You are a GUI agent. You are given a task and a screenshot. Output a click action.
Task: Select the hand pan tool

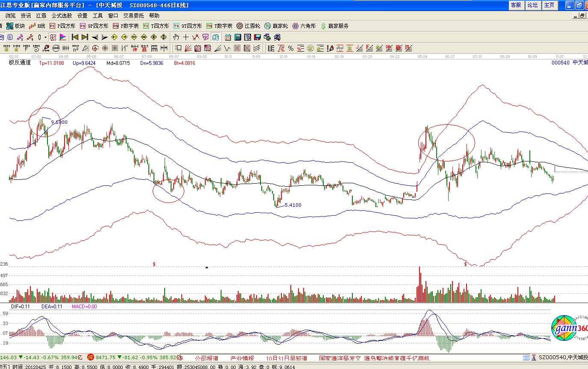(176, 37)
